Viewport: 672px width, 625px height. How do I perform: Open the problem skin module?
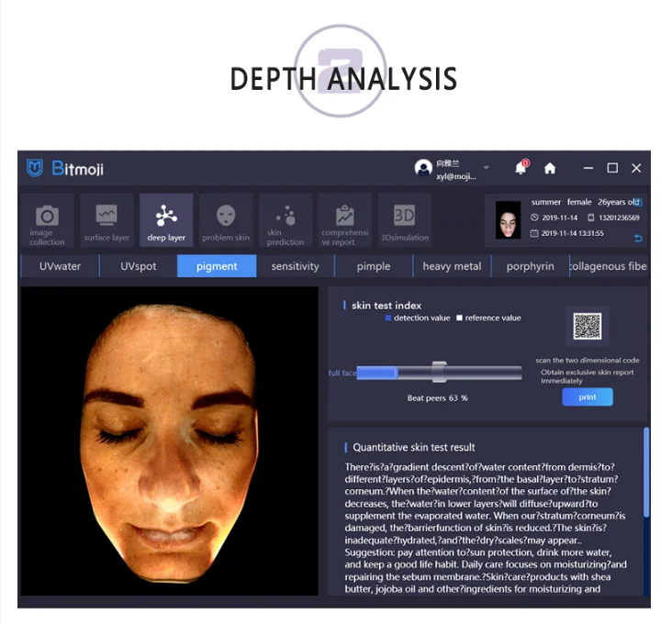coord(226,220)
